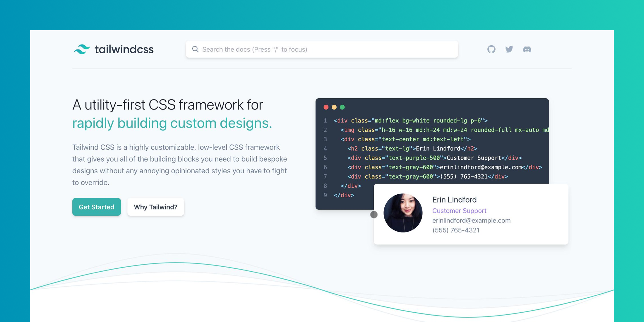This screenshot has height=322, width=644.
Task: Open the Customer Support link
Action: [459, 210]
